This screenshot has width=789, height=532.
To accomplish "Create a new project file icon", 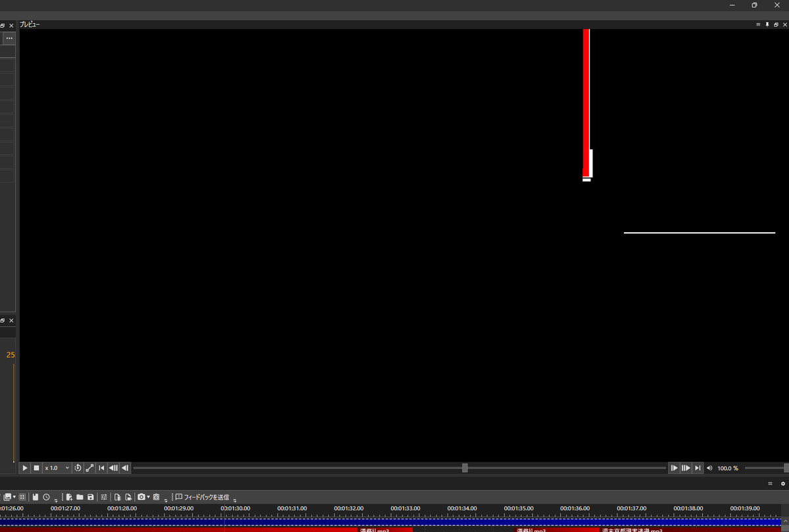I will pyautogui.click(x=69, y=497).
